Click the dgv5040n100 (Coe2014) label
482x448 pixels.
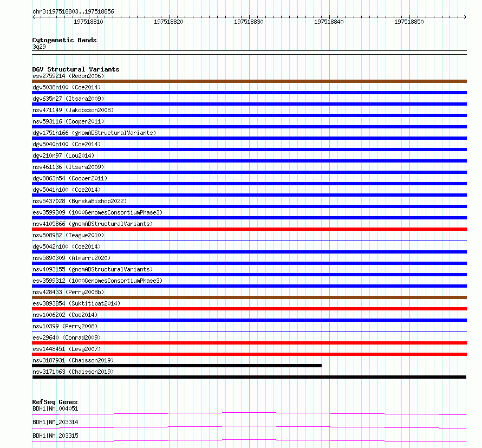(67, 144)
